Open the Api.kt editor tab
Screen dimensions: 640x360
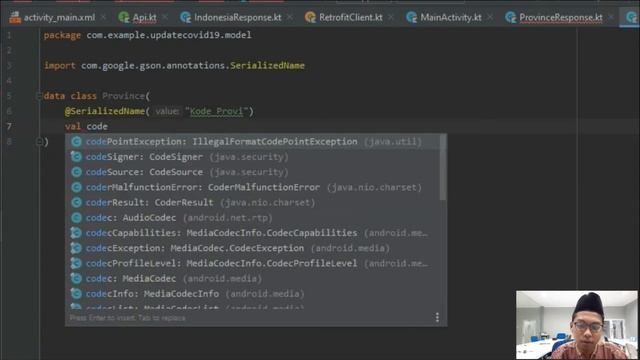[x=144, y=18]
